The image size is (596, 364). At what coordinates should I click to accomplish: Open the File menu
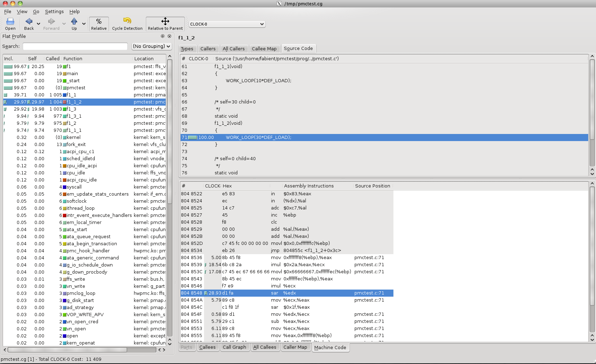tap(7, 12)
